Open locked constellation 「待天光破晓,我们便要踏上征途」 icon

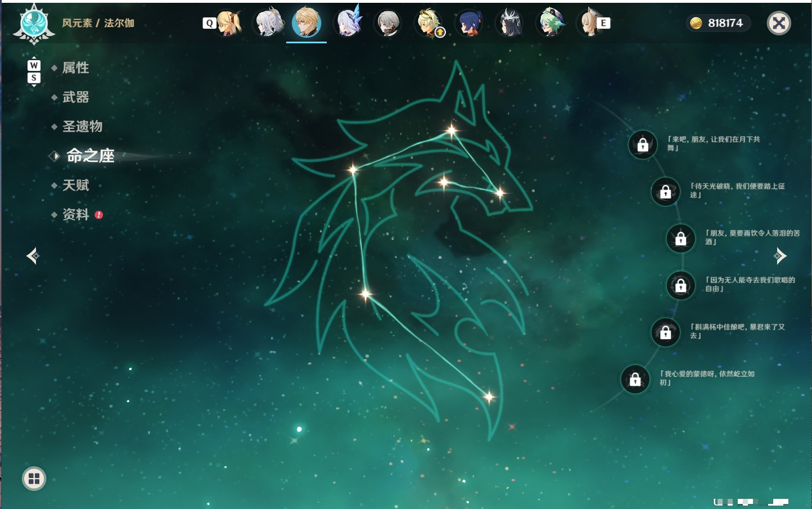tap(665, 191)
